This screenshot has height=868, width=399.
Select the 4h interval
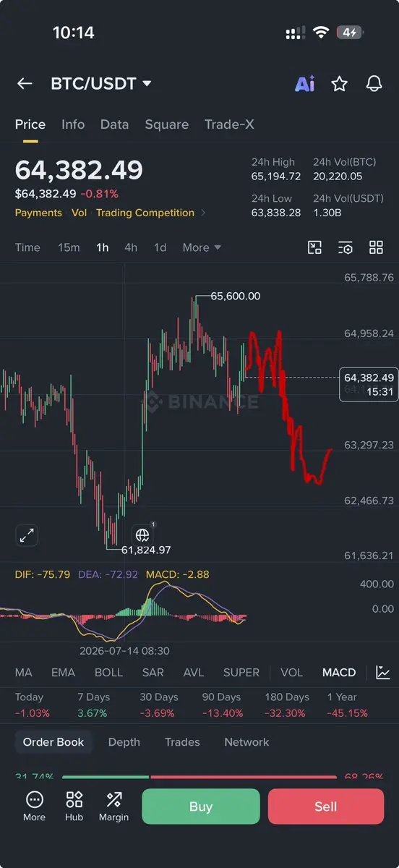(131, 247)
